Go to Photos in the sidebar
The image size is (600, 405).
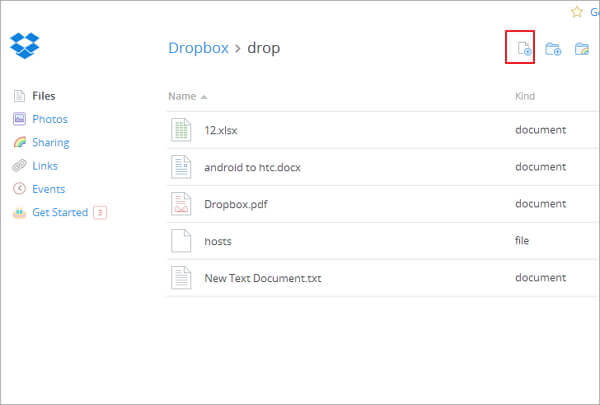pyautogui.click(x=49, y=119)
